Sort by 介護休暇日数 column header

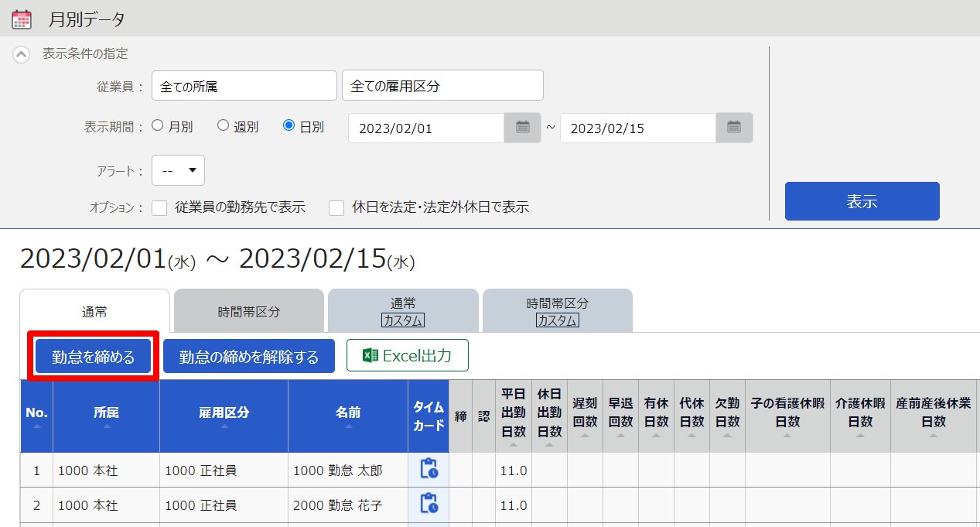click(860, 416)
